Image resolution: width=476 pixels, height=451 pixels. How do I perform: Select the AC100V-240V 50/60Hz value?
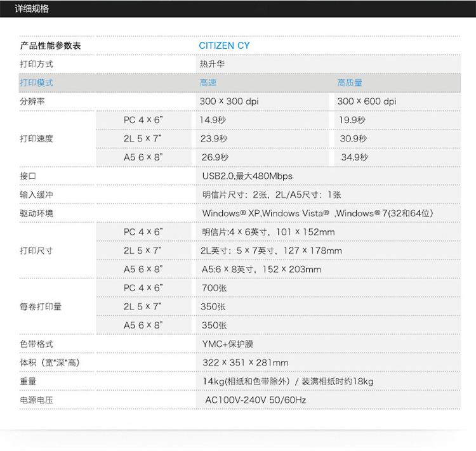tap(256, 400)
